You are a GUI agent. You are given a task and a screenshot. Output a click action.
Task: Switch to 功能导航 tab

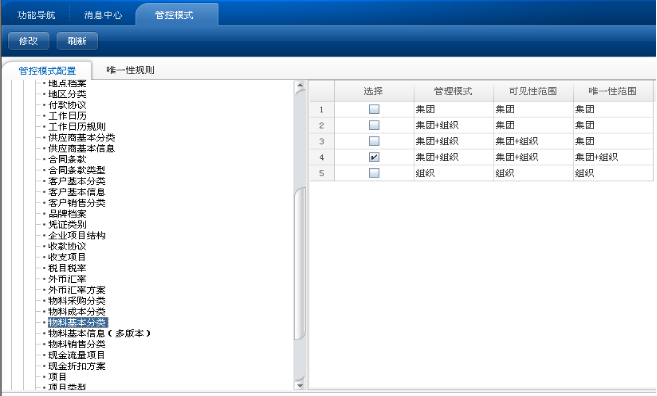click(36, 15)
